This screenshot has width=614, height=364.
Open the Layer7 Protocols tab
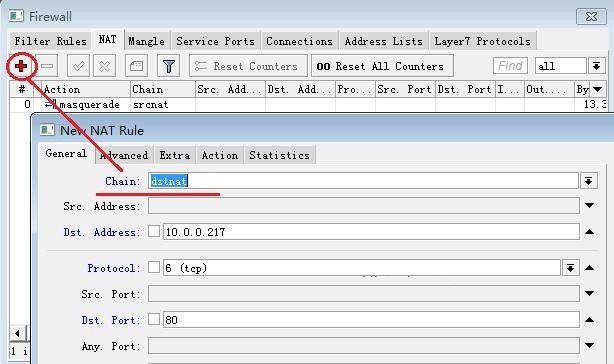click(482, 41)
